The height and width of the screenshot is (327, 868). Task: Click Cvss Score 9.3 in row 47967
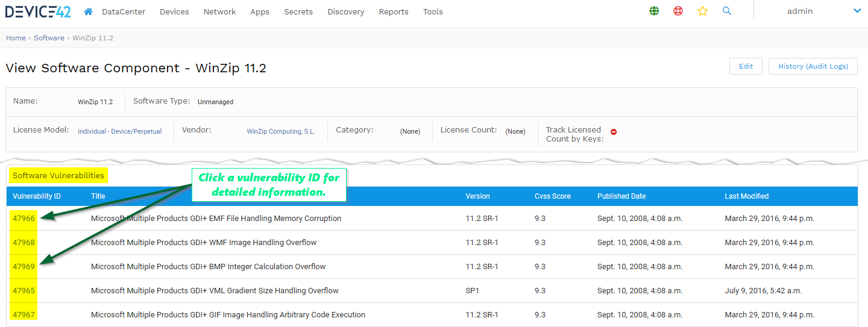pyautogui.click(x=540, y=315)
